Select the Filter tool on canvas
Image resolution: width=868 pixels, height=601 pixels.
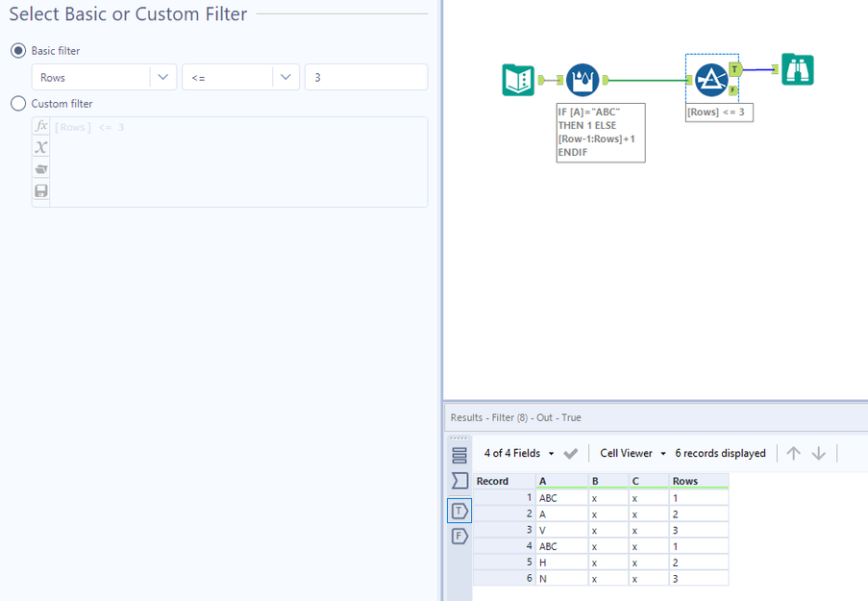coord(711,81)
